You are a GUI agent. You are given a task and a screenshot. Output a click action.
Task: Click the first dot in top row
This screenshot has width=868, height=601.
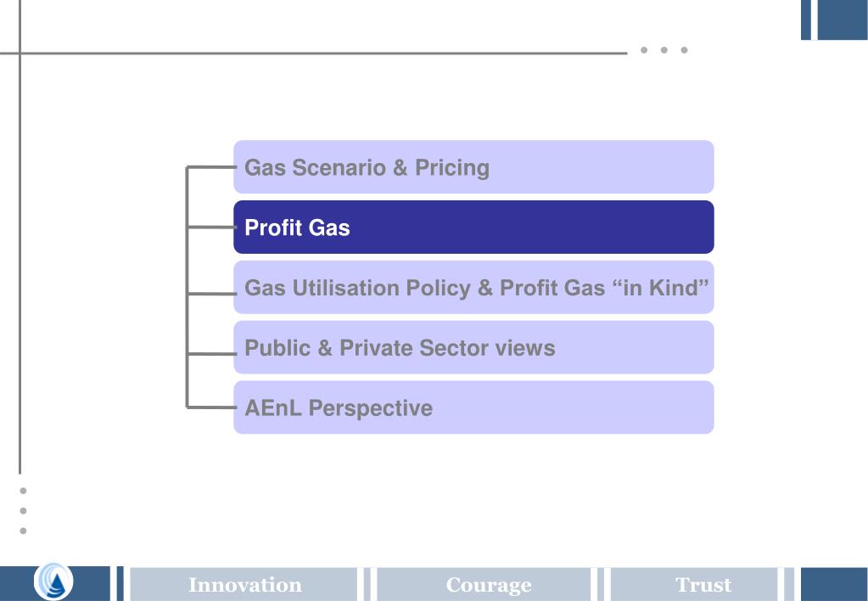point(644,50)
